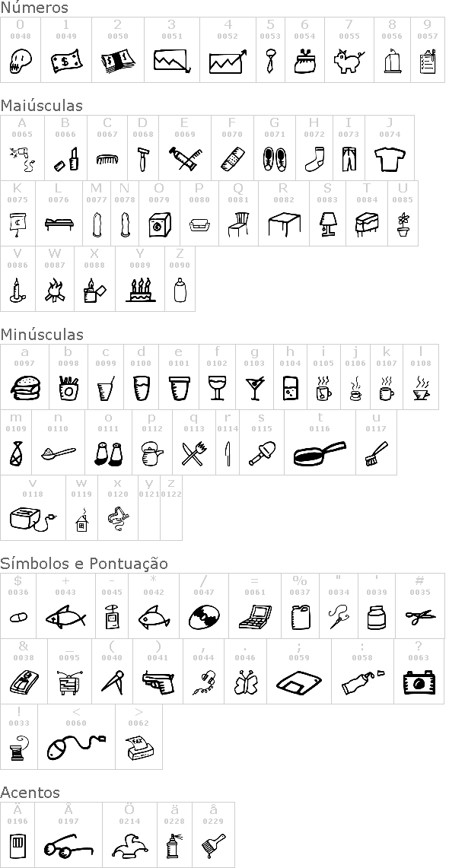Choose the birthday cake glyph under Y
The width and height of the screenshot is (449, 868).
140,290
